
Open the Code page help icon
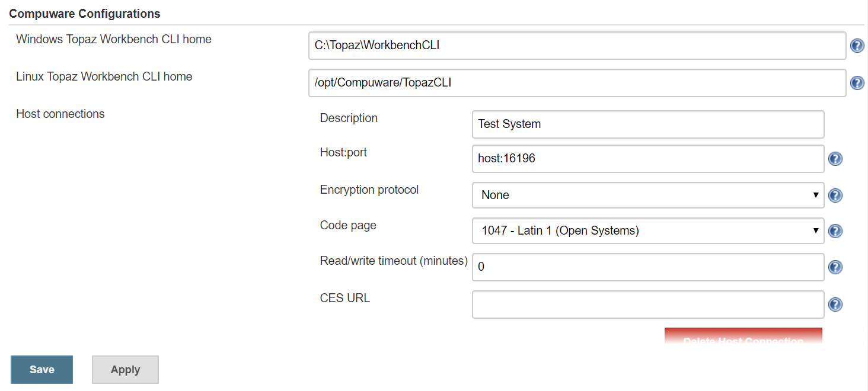[835, 231]
